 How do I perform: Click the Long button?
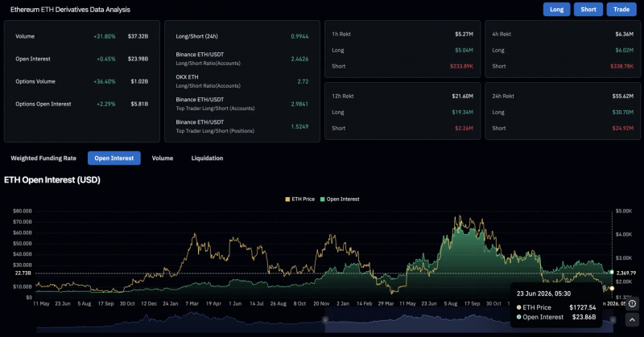(x=556, y=10)
